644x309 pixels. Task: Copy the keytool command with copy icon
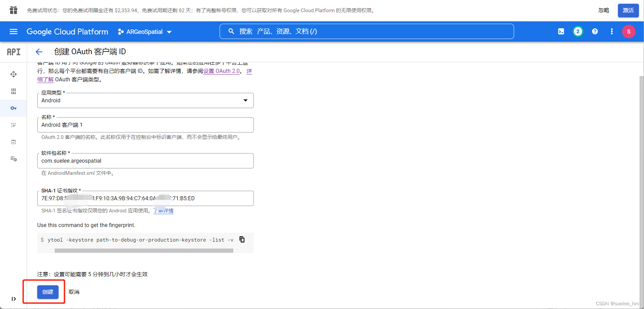click(x=242, y=240)
